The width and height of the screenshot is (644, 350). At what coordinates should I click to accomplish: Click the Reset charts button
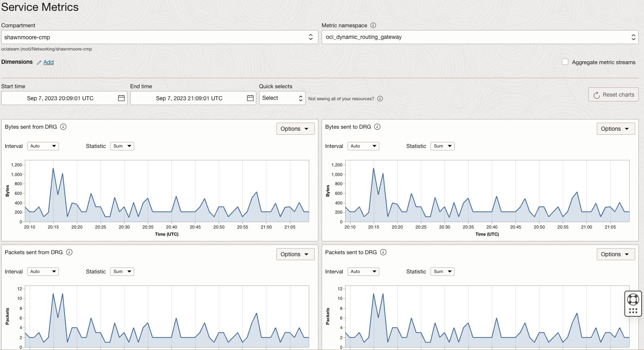pyautogui.click(x=614, y=95)
